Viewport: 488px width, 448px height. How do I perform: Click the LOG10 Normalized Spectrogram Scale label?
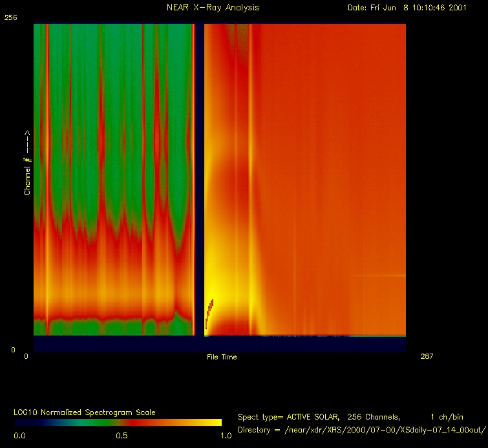[85, 412]
